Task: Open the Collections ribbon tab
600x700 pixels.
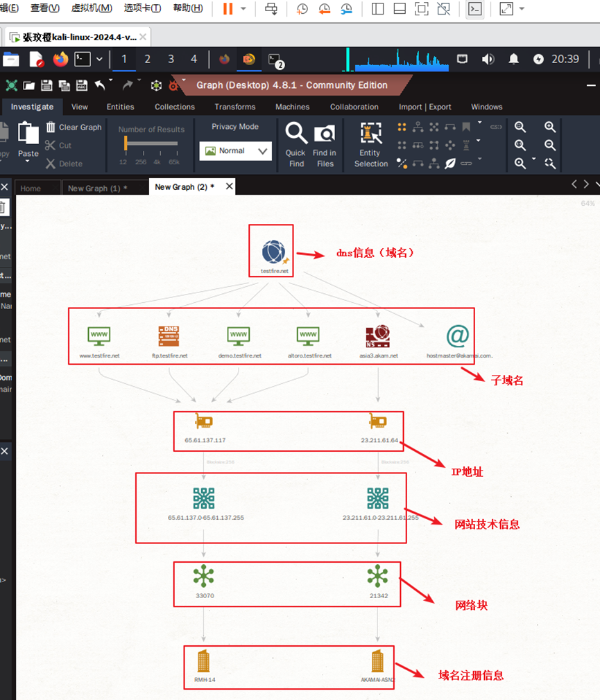Action: pos(175,107)
